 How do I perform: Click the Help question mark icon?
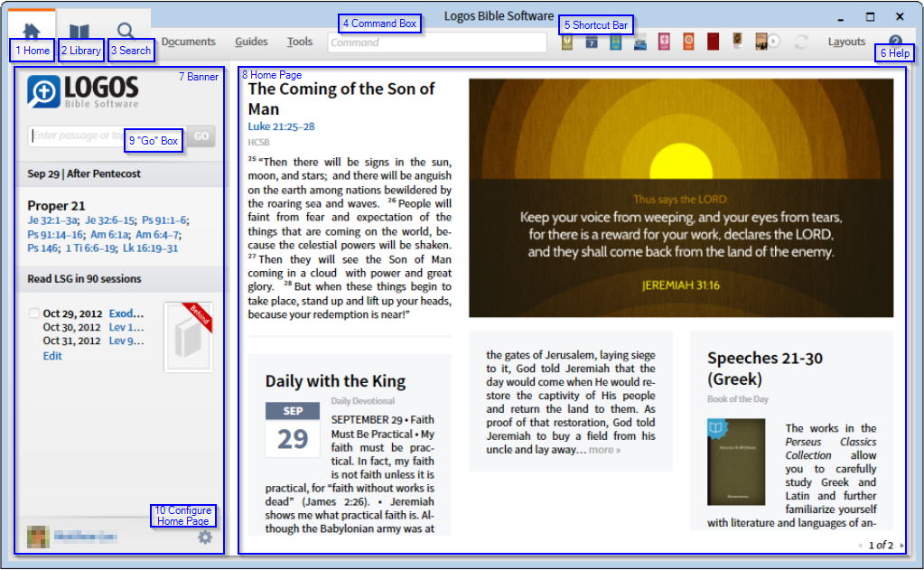[895, 42]
